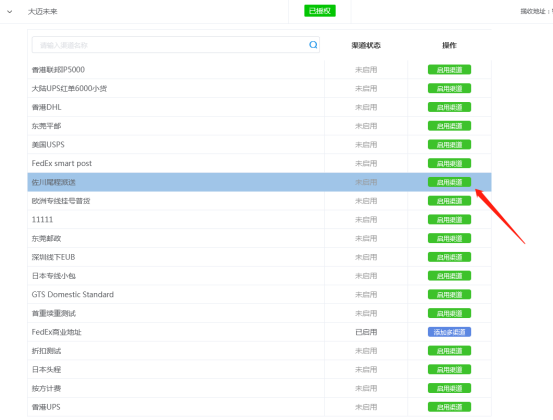Select channel name 香港联邦IP5000
This screenshot has height=420, width=553.
[58, 70]
